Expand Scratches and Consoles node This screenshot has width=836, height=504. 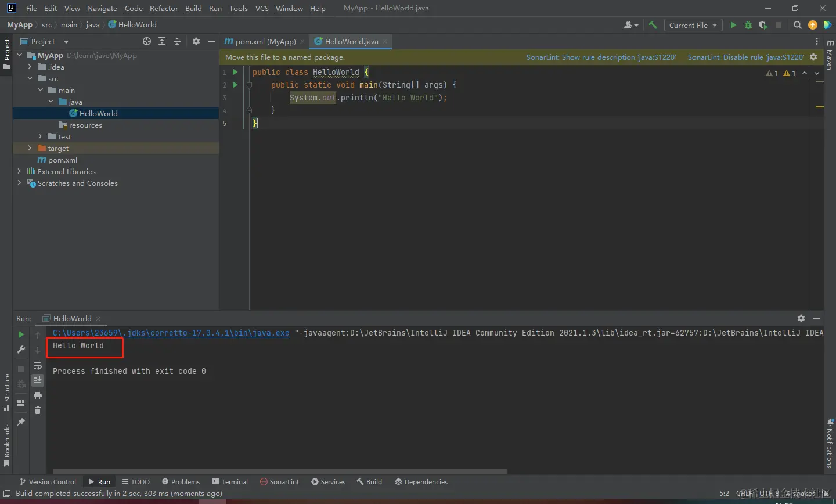[x=19, y=183]
